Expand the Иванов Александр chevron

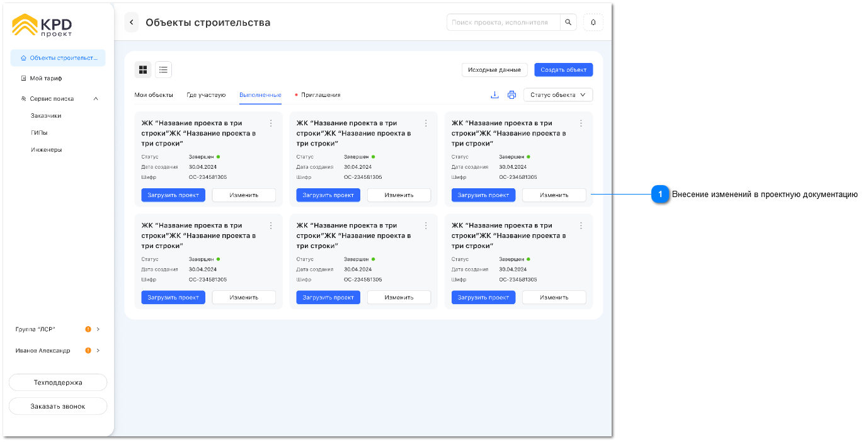98,350
